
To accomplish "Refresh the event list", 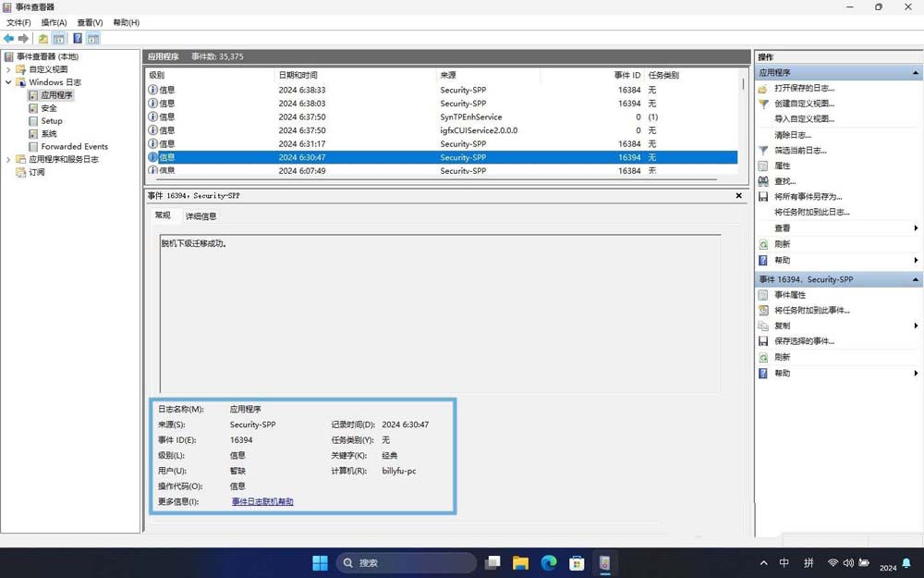I will [782, 243].
